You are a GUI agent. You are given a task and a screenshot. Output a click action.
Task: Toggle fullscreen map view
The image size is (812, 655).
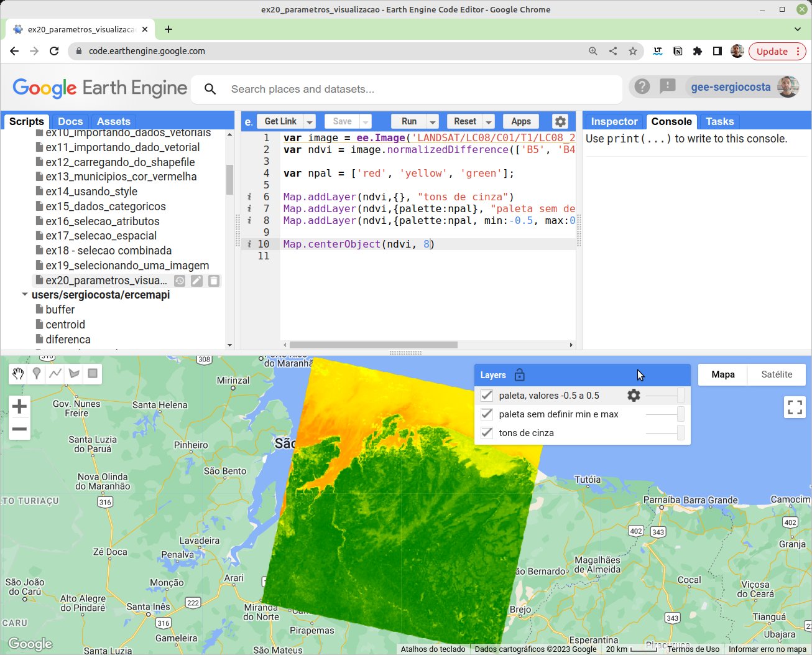point(795,407)
